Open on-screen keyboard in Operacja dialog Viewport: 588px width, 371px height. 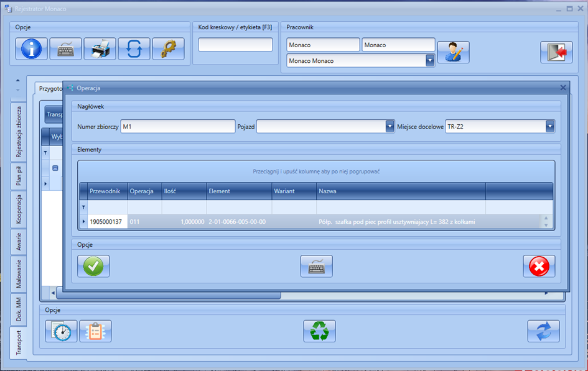coord(316,266)
